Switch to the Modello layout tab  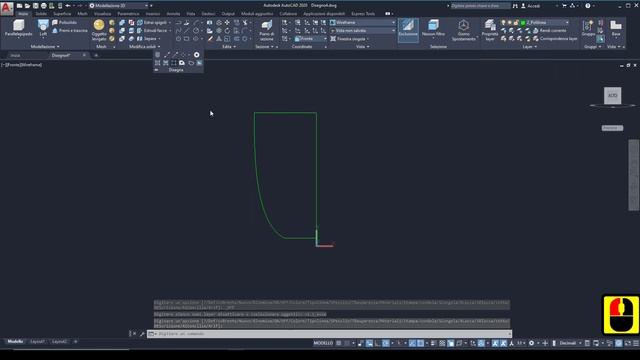point(16,342)
